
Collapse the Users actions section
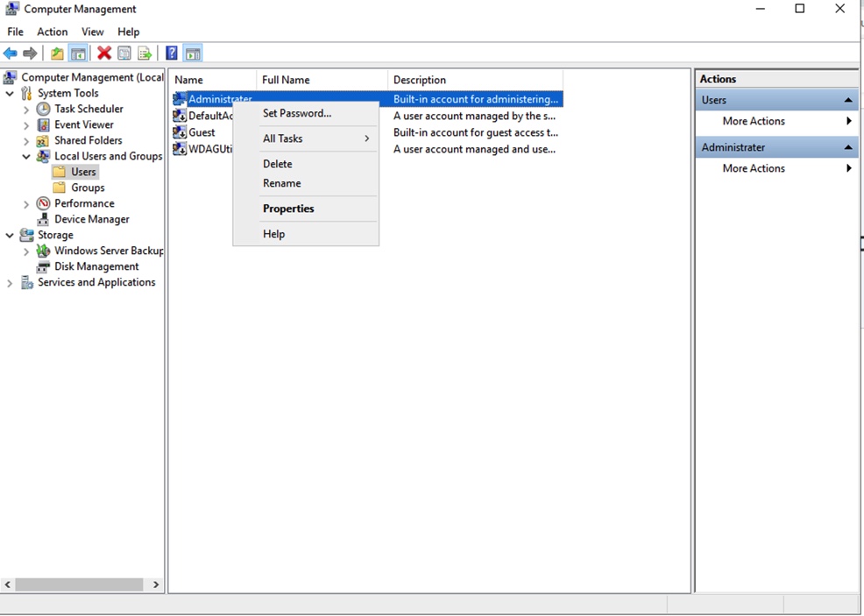[847, 100]
